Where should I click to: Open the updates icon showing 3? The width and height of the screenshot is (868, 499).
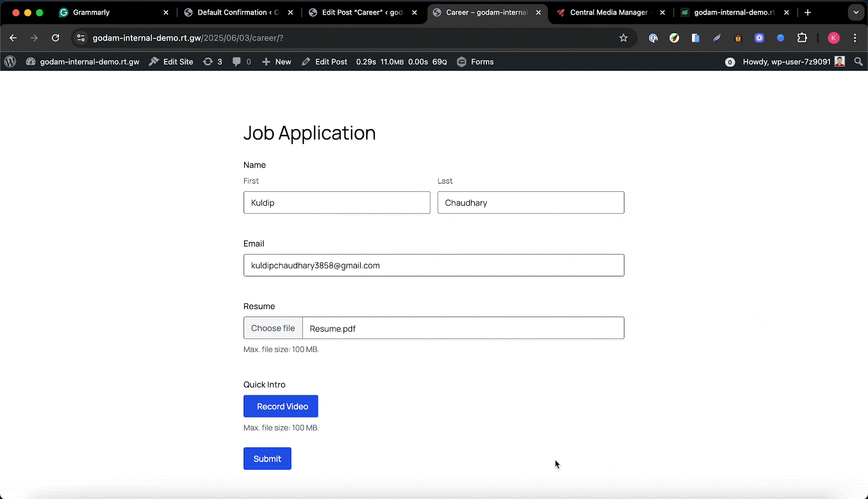point(213,62)
